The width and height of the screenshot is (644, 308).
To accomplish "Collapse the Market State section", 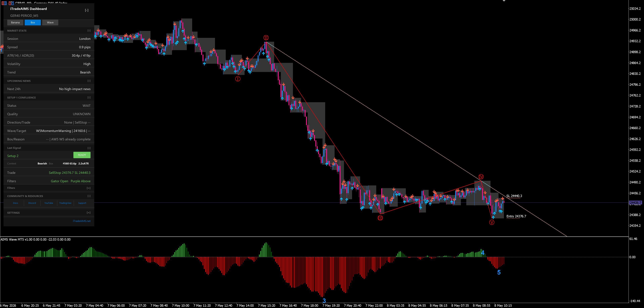I will (x=89, y=31).
